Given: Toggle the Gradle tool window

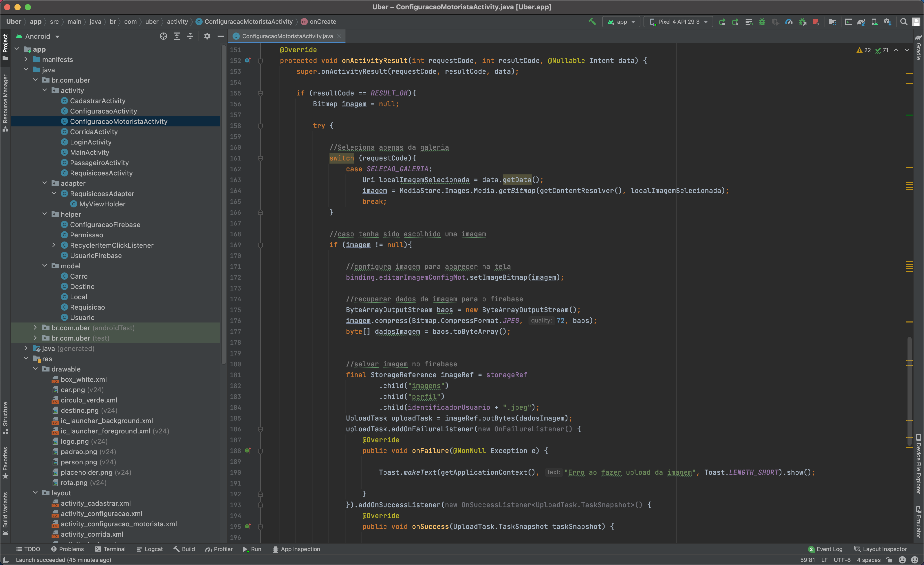Looking at the screenshot, I should 918,47.
